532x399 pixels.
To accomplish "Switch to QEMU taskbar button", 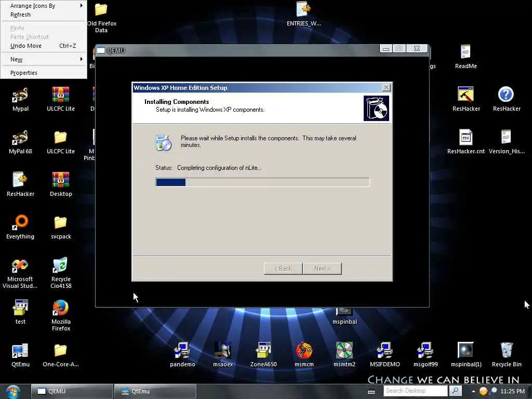I will 72,391.
